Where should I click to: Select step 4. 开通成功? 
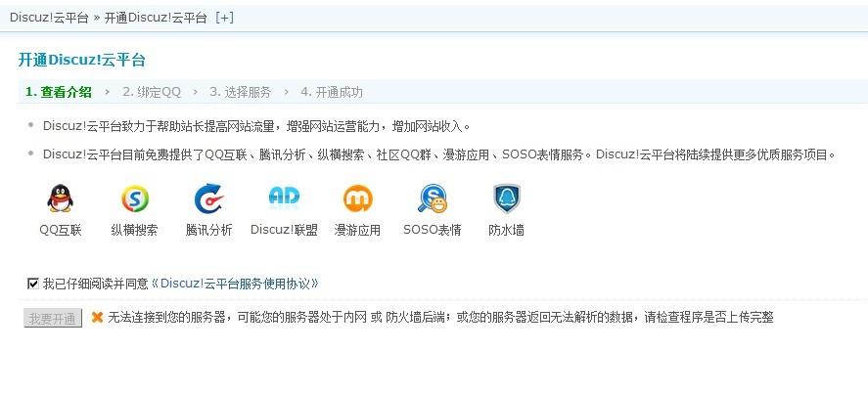click(332, 92)
